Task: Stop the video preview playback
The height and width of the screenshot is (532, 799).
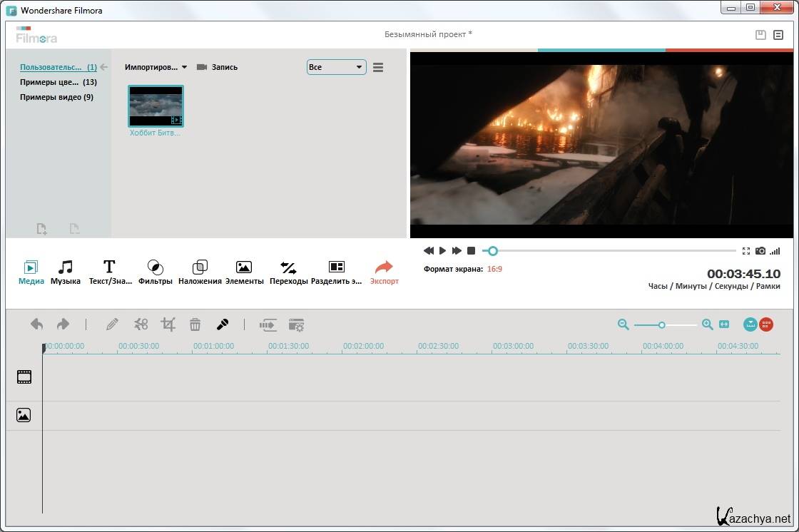Action: tap(471, 251)
